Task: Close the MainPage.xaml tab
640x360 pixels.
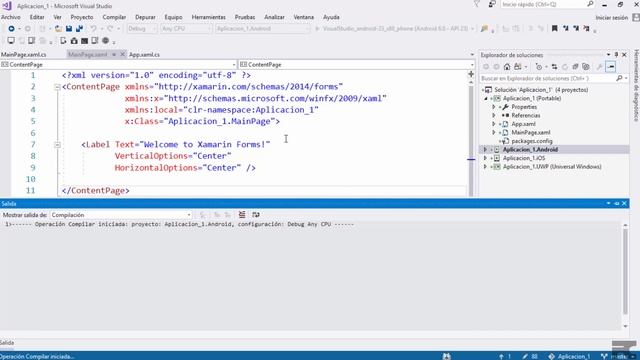Action: pos(122,54)
